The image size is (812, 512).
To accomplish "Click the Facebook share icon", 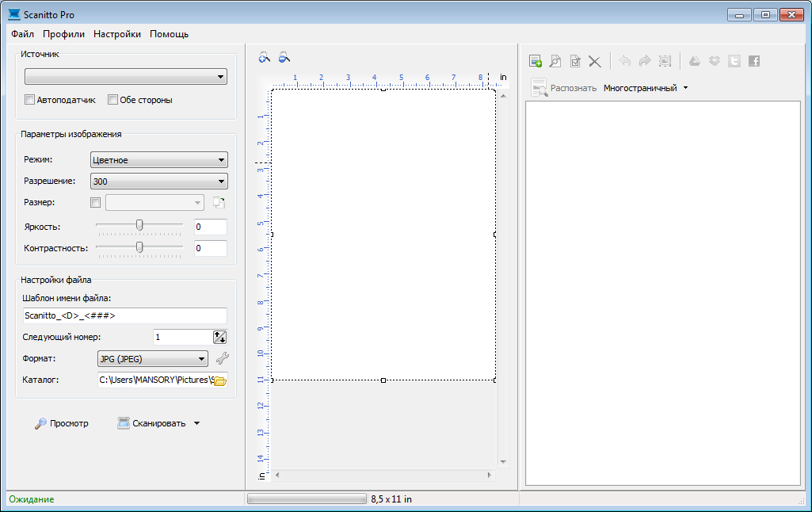I will [754, 61].
